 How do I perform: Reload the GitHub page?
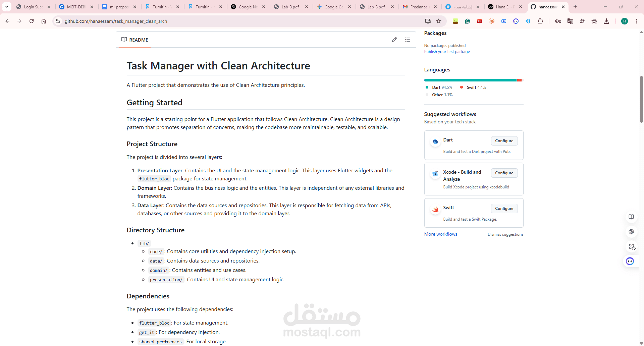32,21
